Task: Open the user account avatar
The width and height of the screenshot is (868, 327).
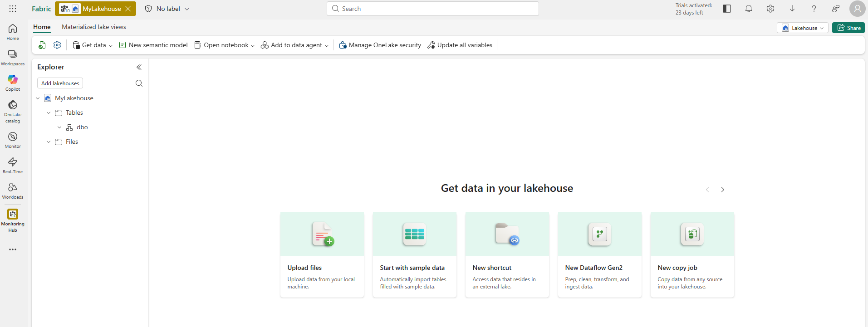Action: [858, 9]
